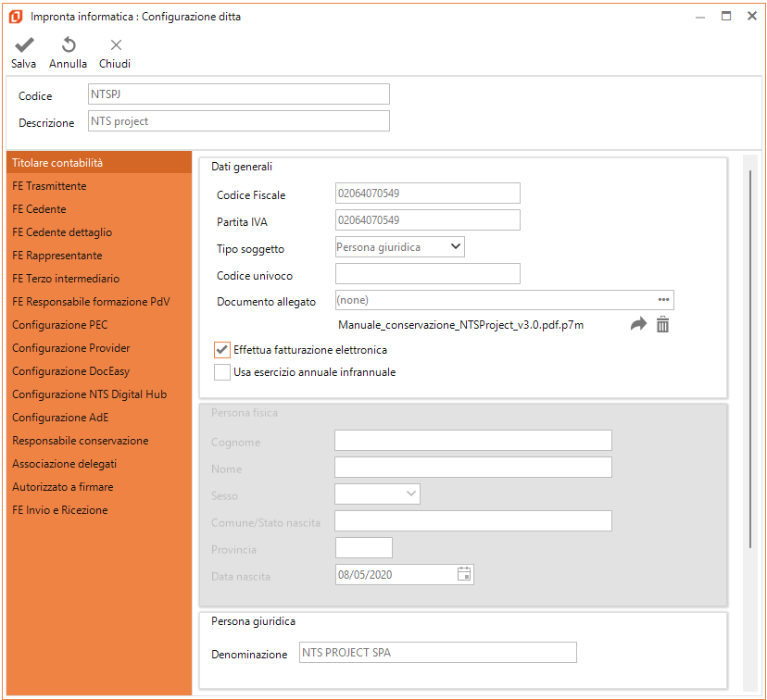Select Configurazione PEC in sidebar

(60, 325)
